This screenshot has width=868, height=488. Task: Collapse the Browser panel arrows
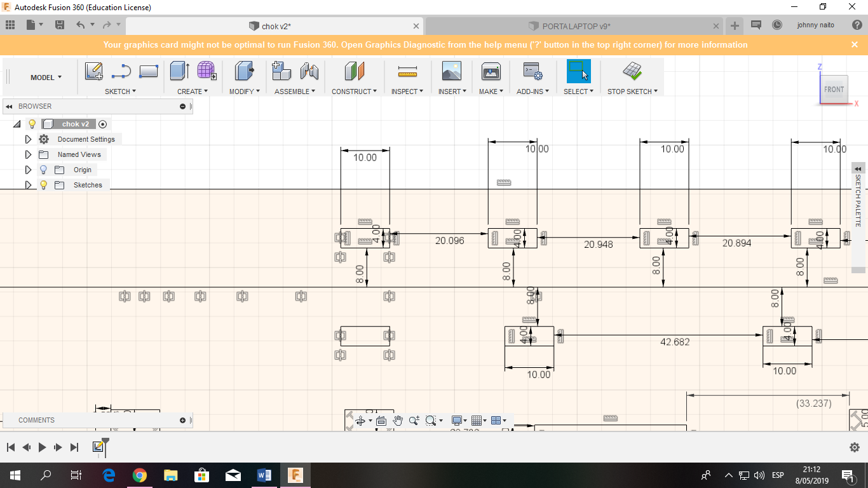(x=9, y=106)
